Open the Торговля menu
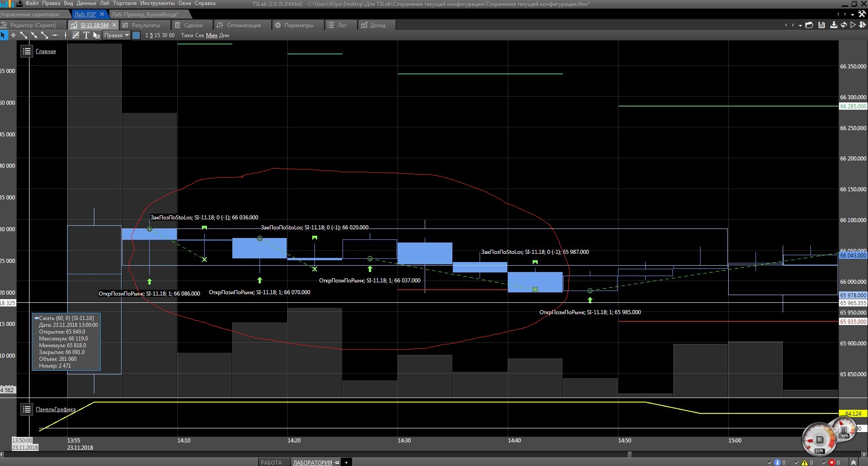 coord(124,3)
